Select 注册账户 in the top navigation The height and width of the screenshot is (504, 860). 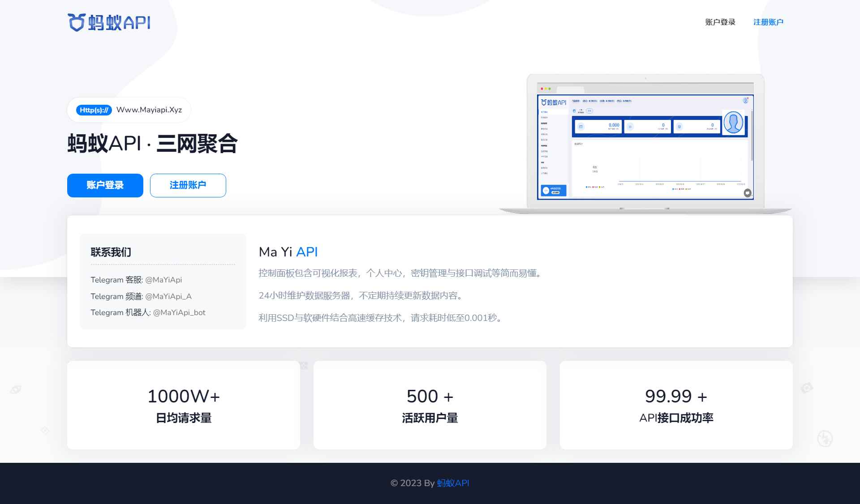click(769, 22)
